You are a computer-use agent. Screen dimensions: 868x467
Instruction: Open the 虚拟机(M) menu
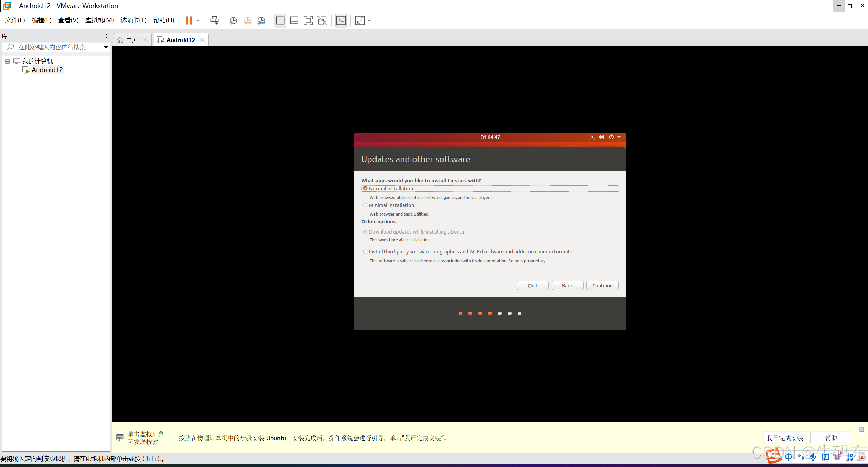coord(99,20)
